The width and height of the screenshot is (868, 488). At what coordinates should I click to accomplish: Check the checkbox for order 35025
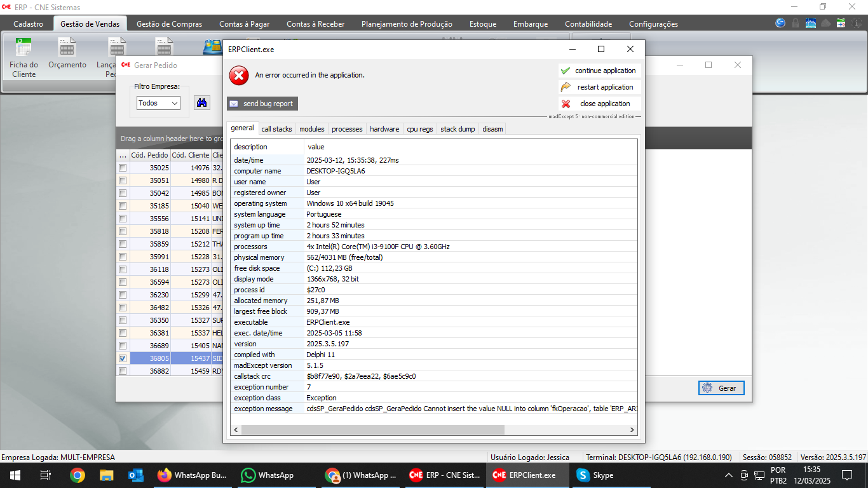coord(123,168)
